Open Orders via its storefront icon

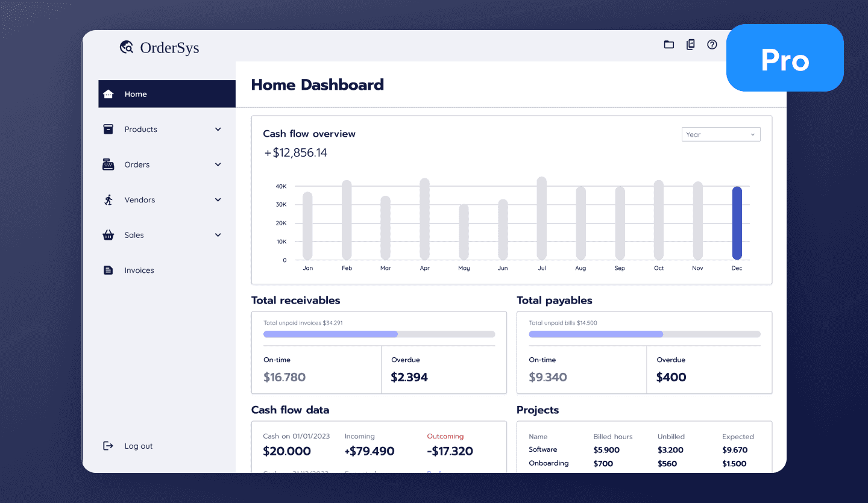[x=108, y=164]
